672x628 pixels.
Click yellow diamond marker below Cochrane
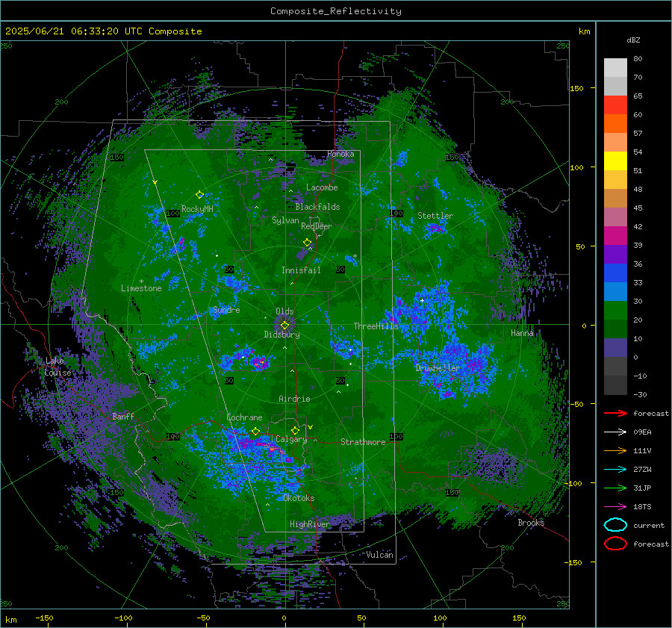[x=255, y=431]
